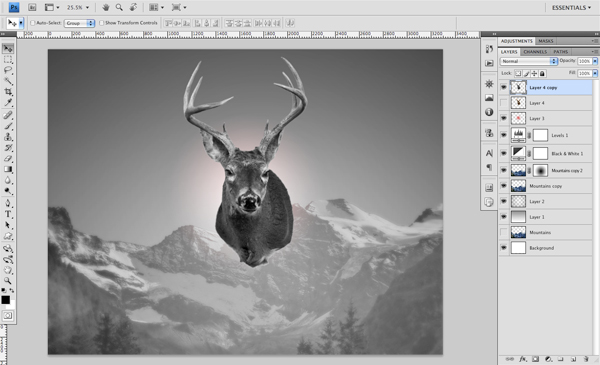The image size is (600, 365).
Task: Click the Zoom tool in the application bar
Action: click(119, 7)
